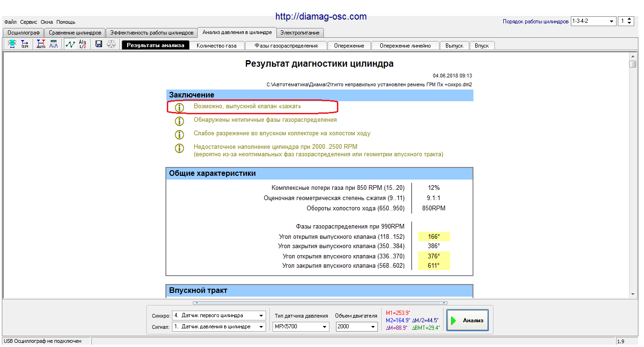Open the Фазы газораспределения sub-tab
The width and height of the screenshot is (644, 347).
pos(286,46)
